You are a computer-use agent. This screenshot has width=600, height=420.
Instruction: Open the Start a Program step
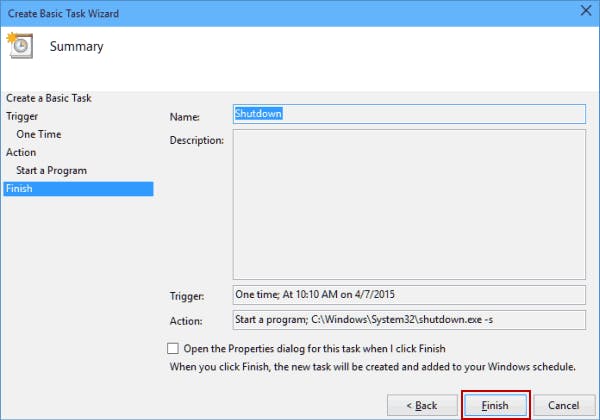click(51, 170)
